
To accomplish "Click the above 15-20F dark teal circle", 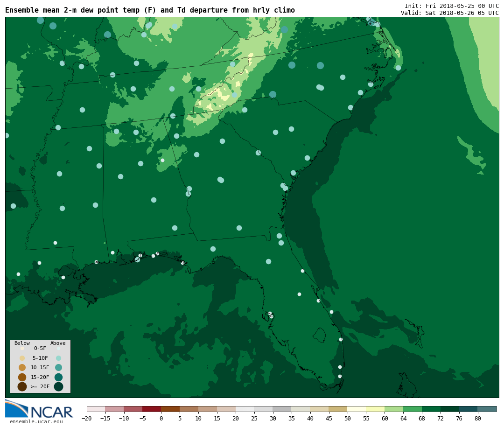I will point(58,377).
